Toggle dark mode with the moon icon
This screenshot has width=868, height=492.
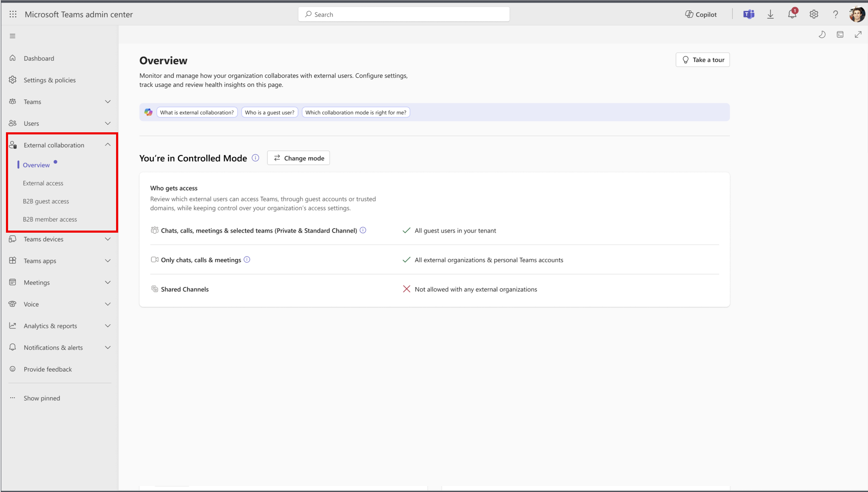pyautogui.click(x=822, y=34)
